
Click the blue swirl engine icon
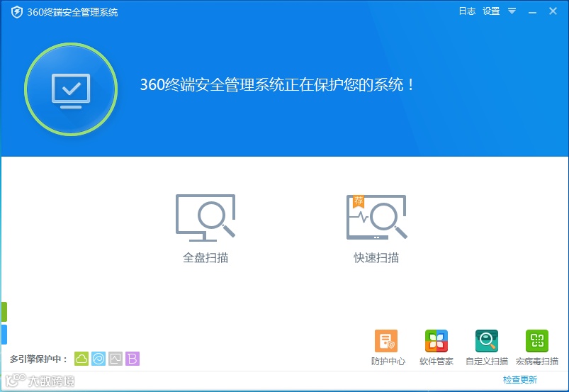click(98, 359)
